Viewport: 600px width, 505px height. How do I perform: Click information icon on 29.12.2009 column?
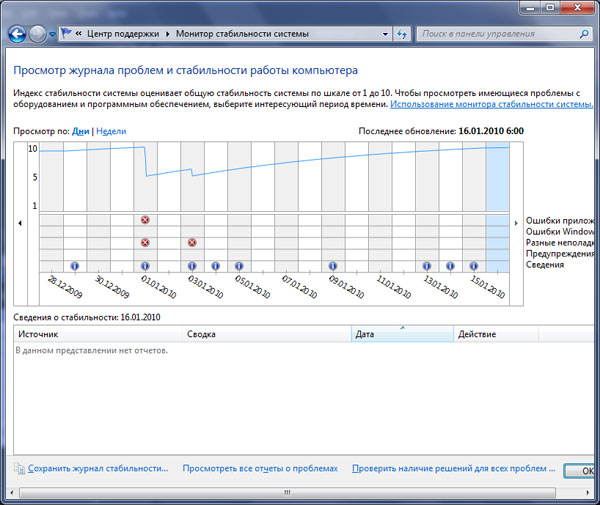tap(75, 266)
